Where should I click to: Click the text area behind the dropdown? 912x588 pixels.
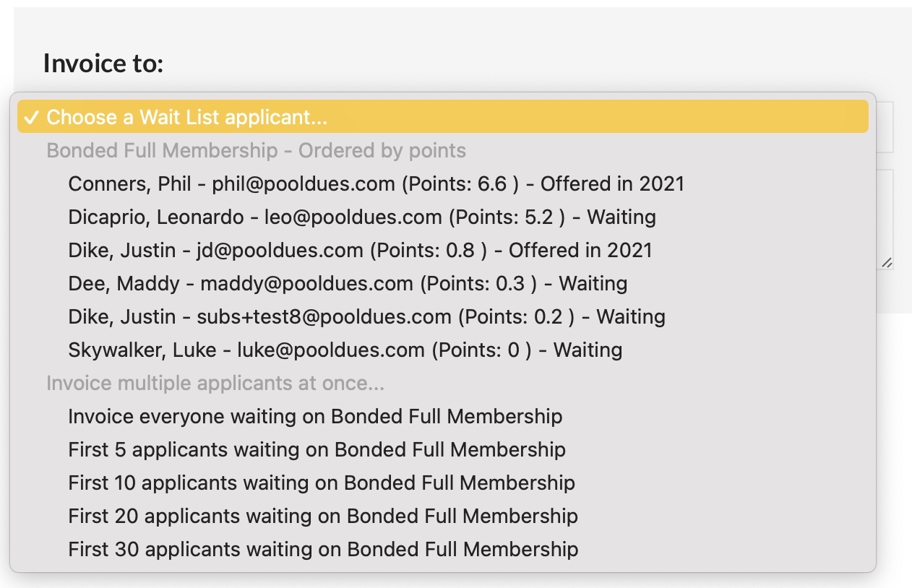click(x=885, y=217)
